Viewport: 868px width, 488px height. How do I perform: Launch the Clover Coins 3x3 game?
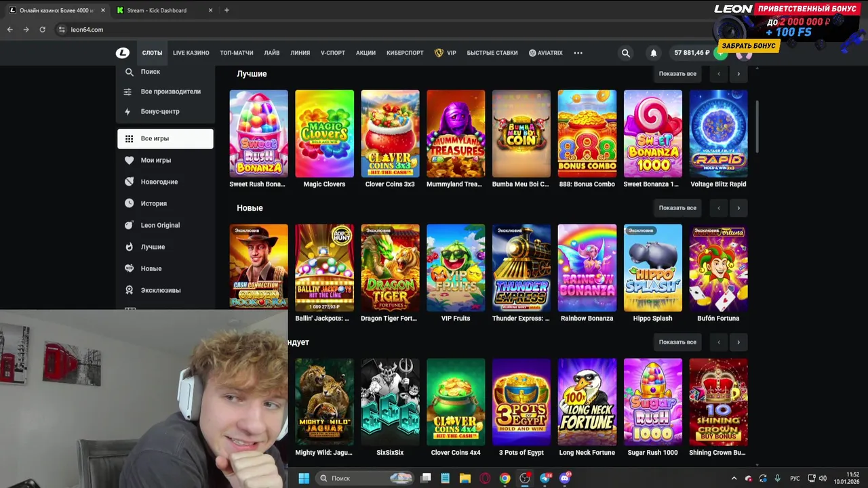(x=390, y=134)
